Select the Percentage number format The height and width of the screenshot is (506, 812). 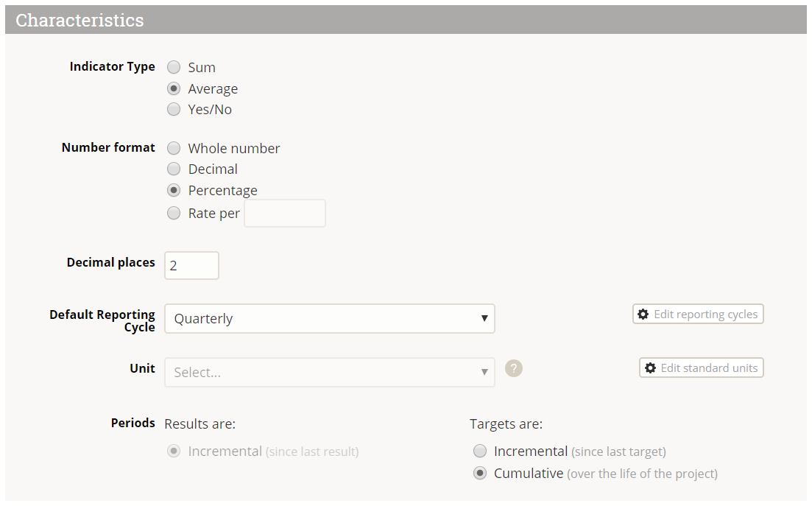[174, 190]
